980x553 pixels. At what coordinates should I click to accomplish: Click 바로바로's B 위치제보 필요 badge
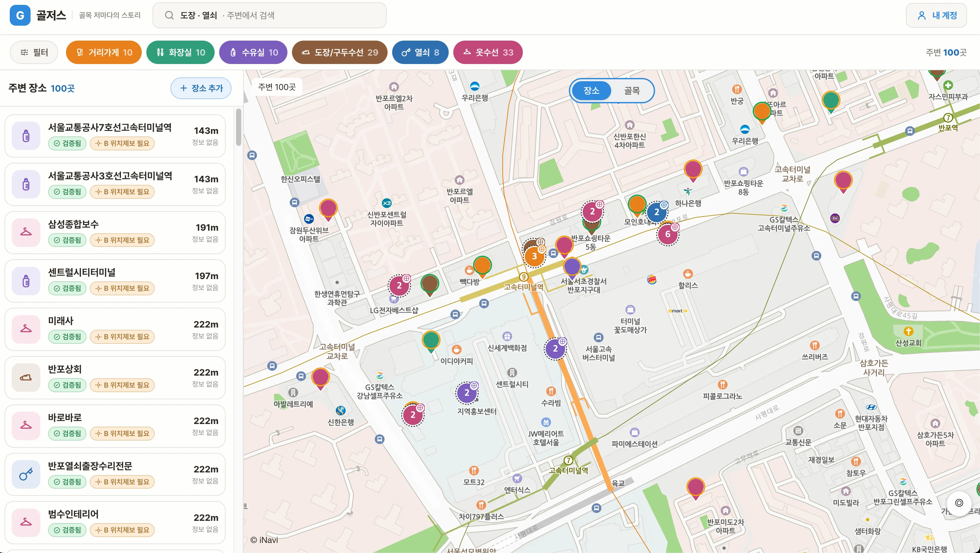122,433
